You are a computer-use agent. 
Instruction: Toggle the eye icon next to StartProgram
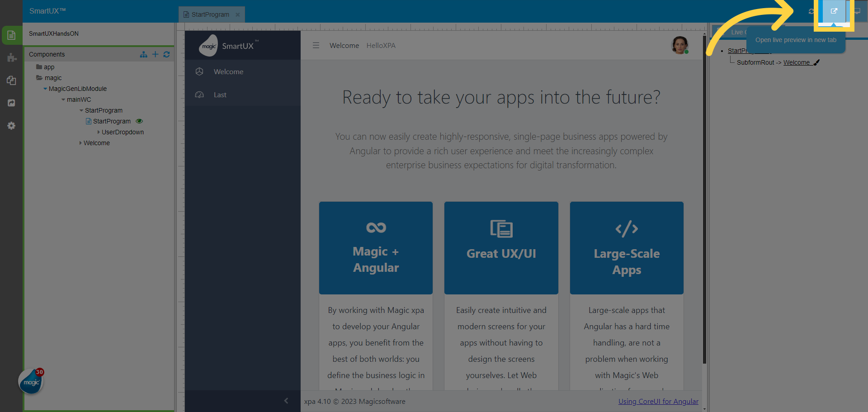click(x=139, y=121)
